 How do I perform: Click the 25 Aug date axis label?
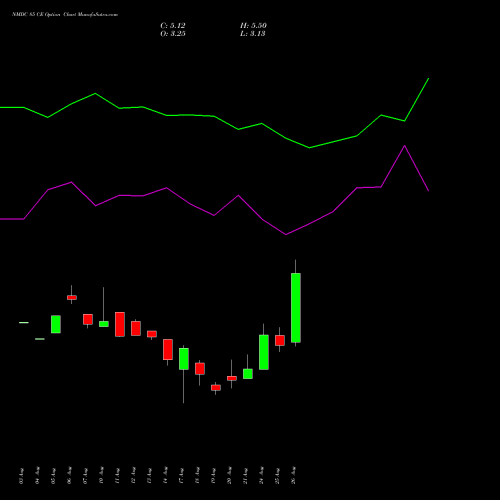point(277,476)
